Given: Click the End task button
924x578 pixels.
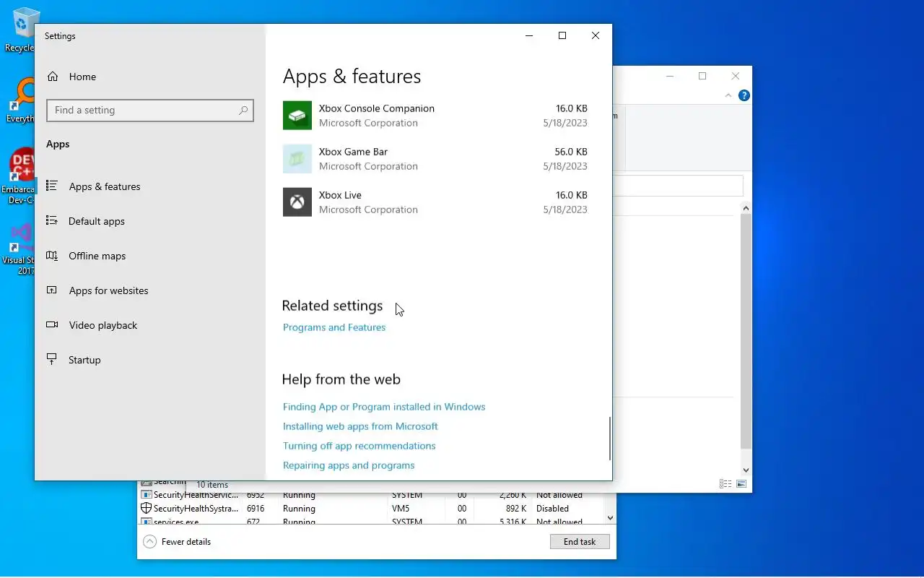Looking at the screenshot, I should pyautogui.click(x=580, y=542).
